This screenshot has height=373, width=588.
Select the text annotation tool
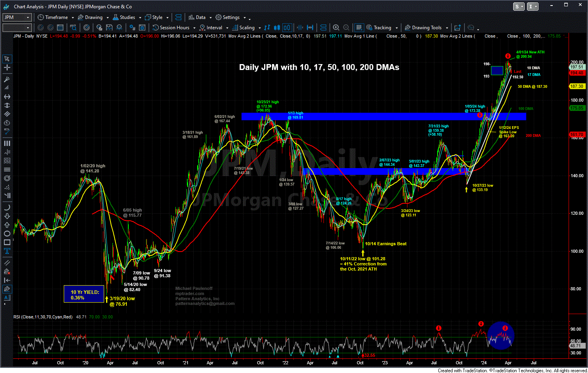click(7, 251)
